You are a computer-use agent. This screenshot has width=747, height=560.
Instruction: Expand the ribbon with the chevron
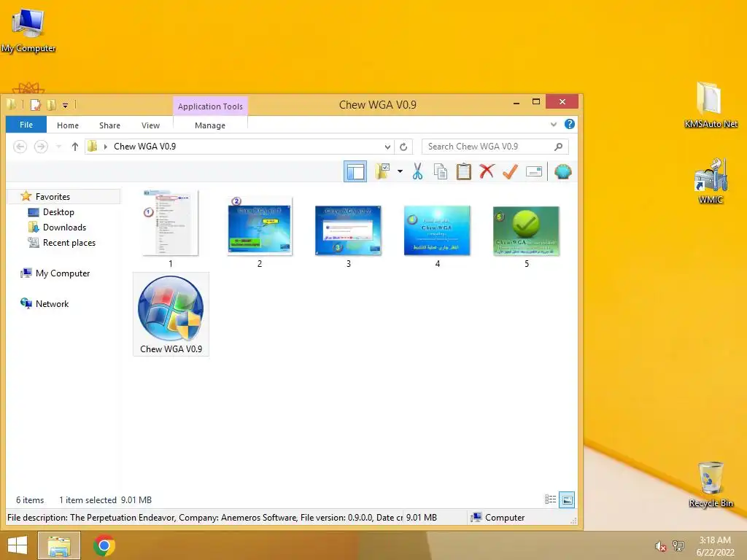(x=554, y=124)
